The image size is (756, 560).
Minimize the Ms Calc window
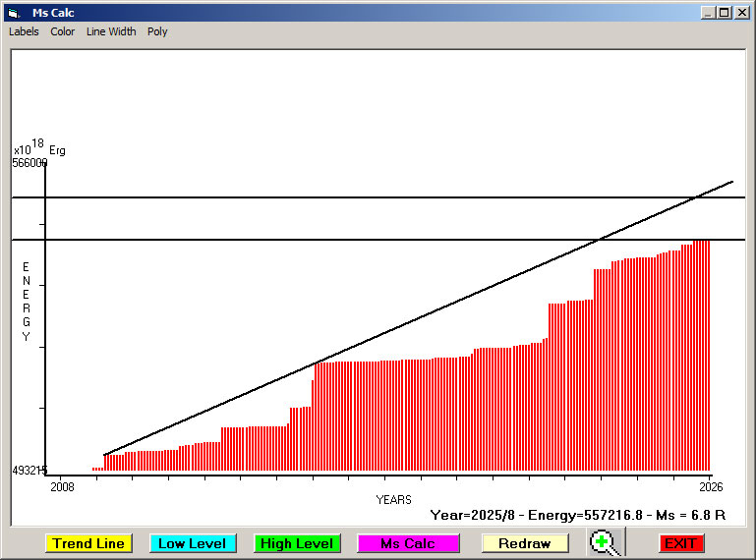point(708,13)
